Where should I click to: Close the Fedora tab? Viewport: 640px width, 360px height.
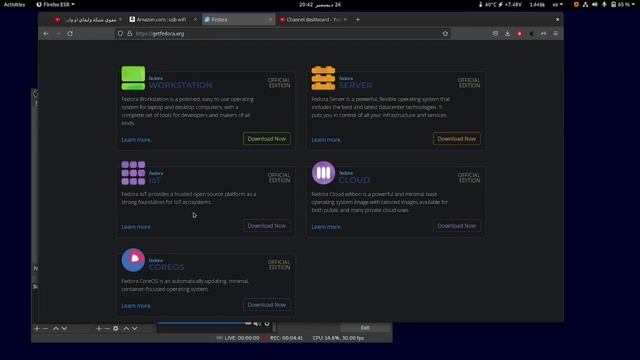270,20
